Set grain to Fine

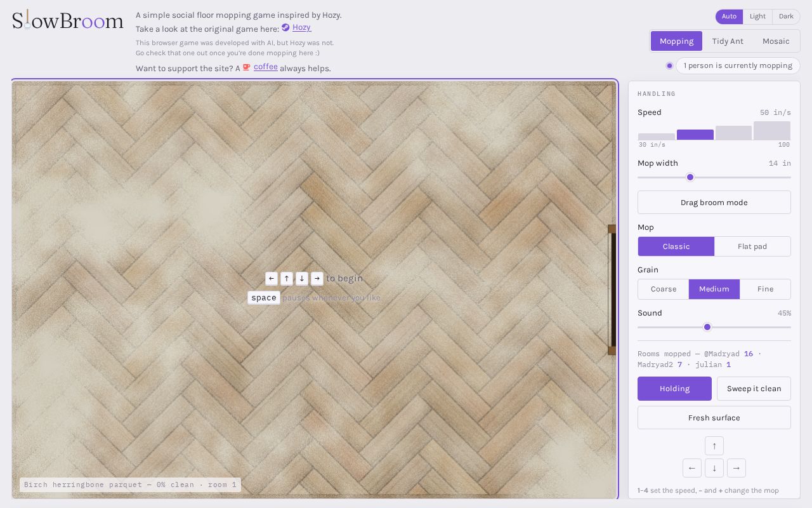(765, 289)
